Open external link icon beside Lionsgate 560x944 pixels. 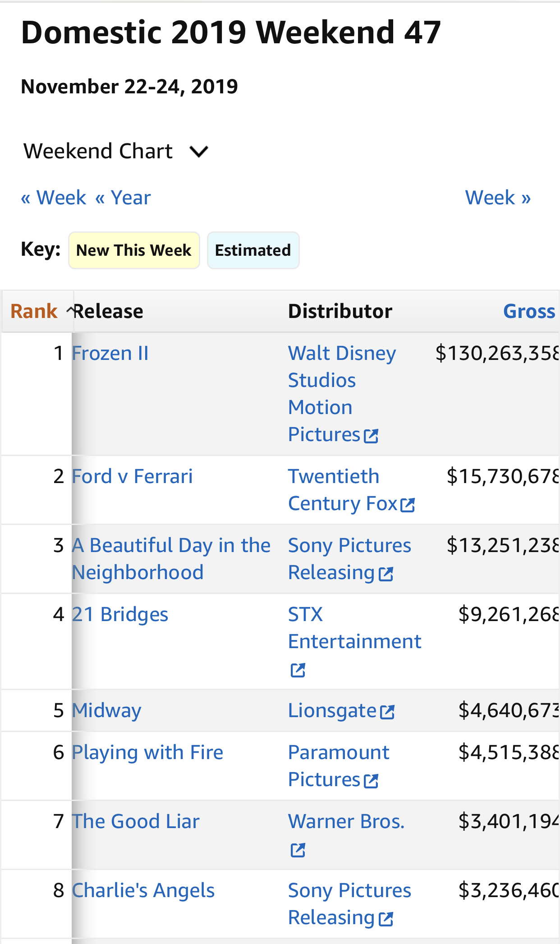(387, 712)
